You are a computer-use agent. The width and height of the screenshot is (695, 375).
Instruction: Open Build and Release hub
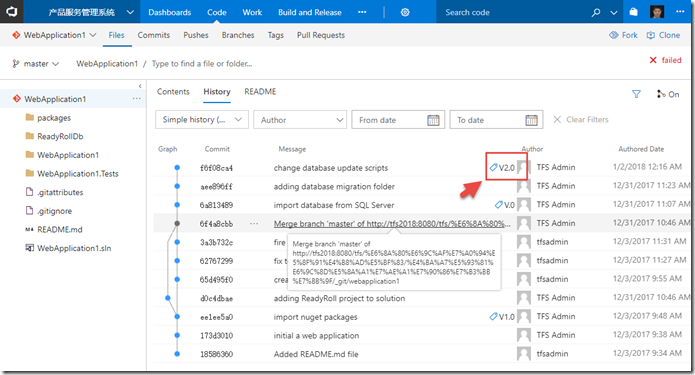pyautogui.click(x=310, y=12)
